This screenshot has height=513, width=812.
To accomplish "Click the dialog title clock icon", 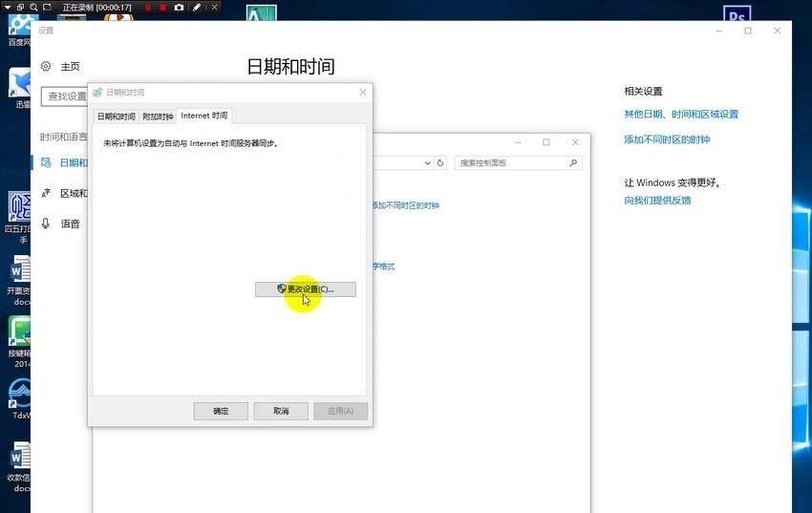I will (x=97, y=93).
